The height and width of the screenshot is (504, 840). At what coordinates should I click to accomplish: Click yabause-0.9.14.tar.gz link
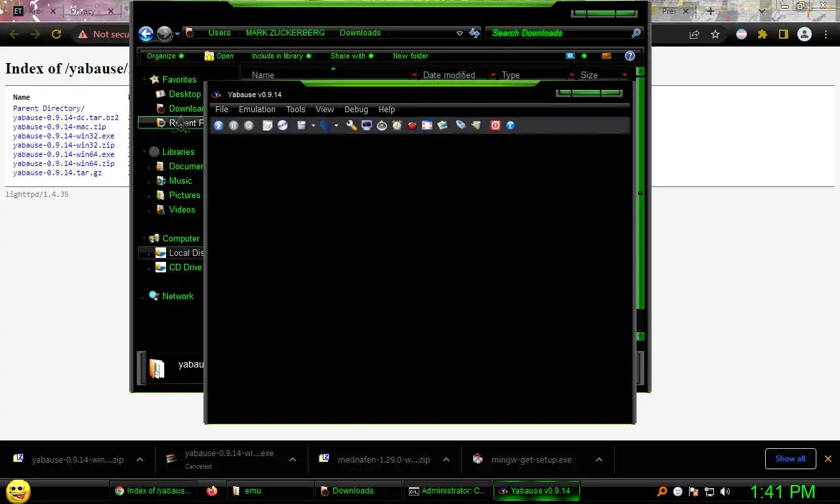(x=58, y=173)
